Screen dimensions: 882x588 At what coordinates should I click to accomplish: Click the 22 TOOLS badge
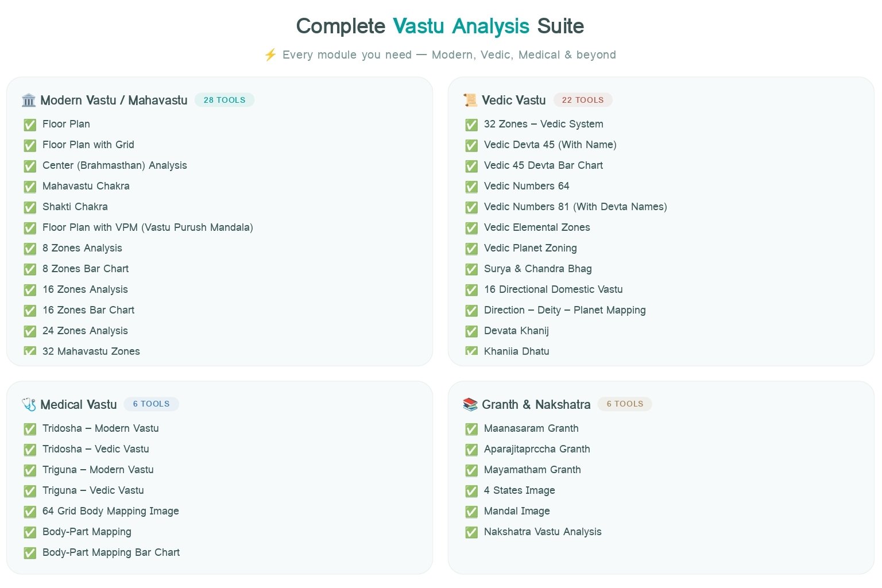coord(583,100)
